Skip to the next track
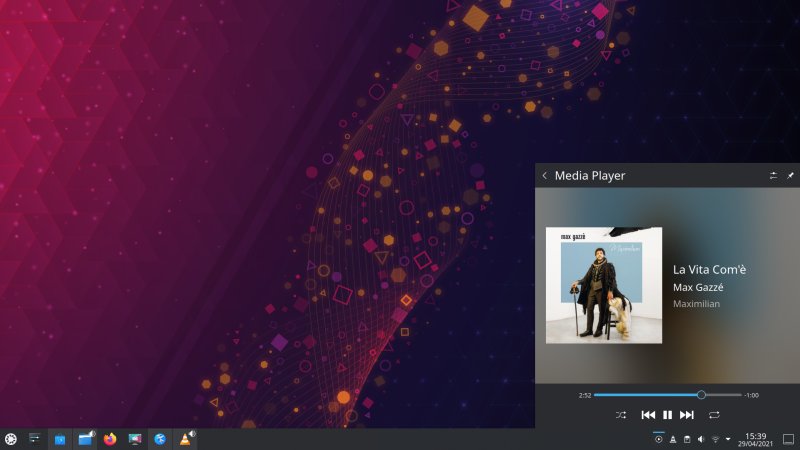This screenshot has height=450, width=800. [x=687, y=415]
